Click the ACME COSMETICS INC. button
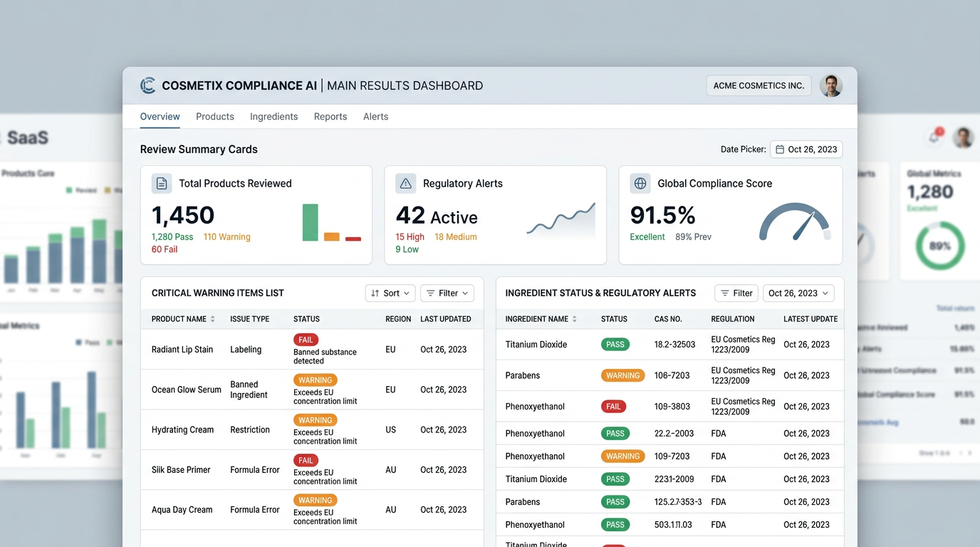This screenshot has width=980, height=547. coord(758,85)
